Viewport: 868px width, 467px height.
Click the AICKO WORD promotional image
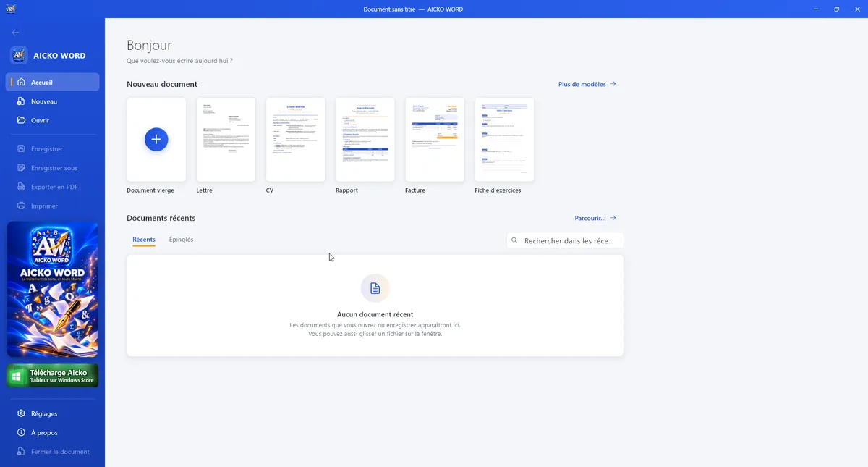53,290
